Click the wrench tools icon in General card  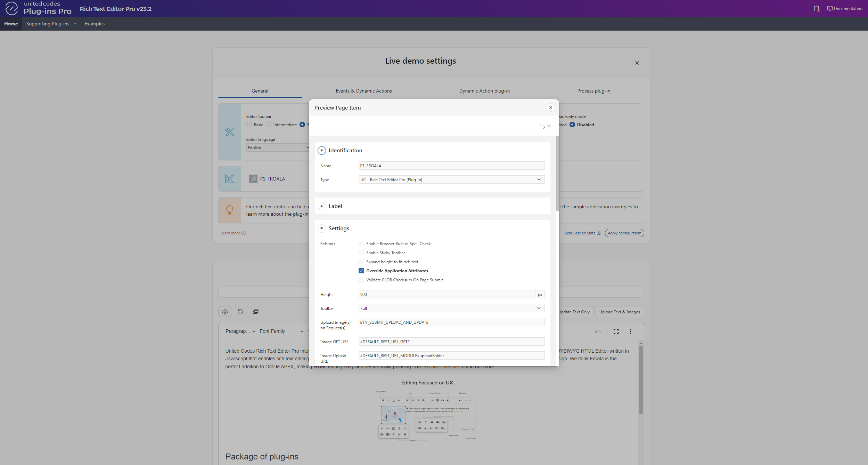point(229,132)
